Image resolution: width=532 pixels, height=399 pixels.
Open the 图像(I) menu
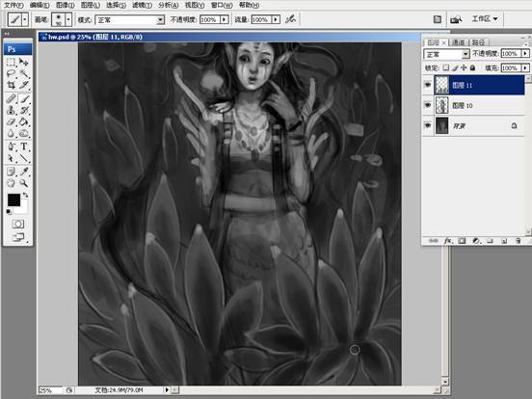pos(66,5)
